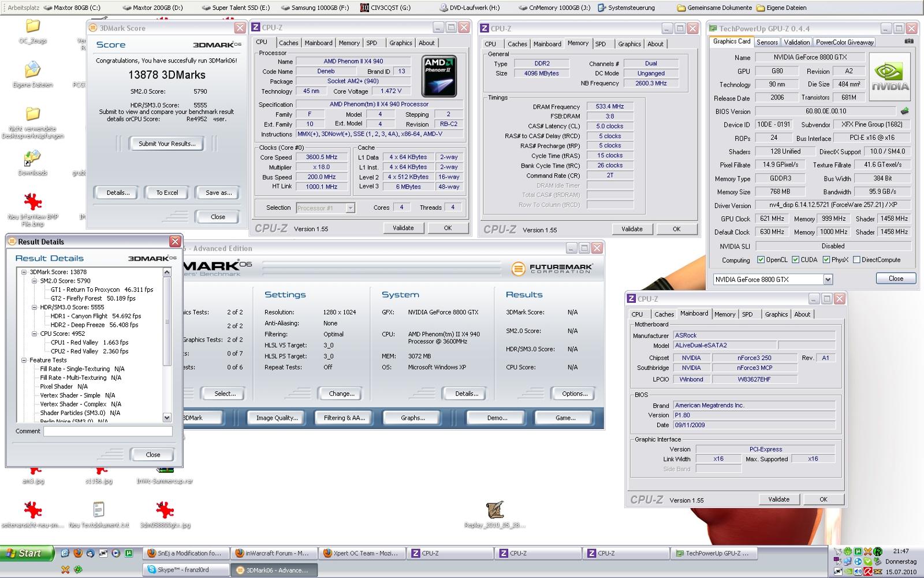This screenshot has width=924, height=578.
Task: Click the Avira red umbrella tray icon
Action: [867, 572]
